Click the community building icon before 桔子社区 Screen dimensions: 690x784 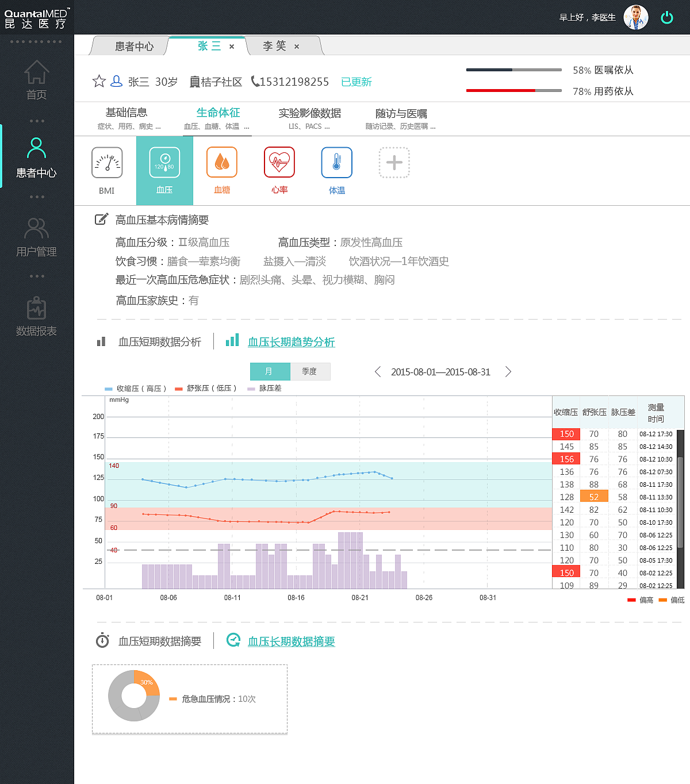click(195, 82)
